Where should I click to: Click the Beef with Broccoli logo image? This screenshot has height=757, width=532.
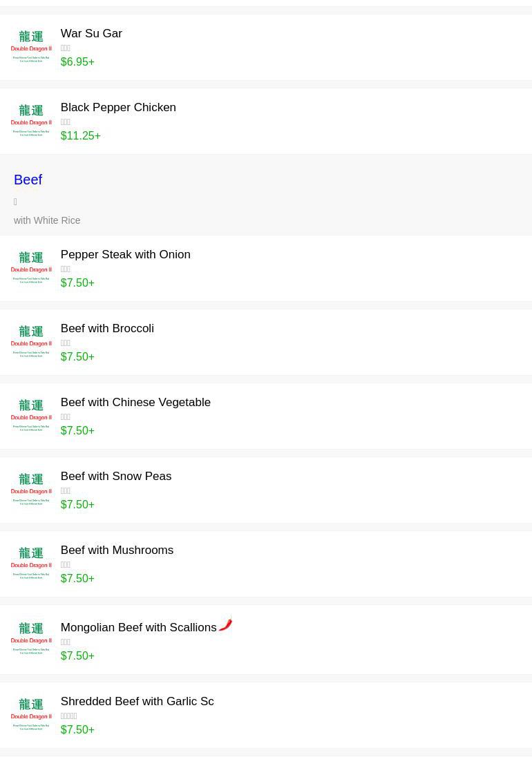pos(31,342)
